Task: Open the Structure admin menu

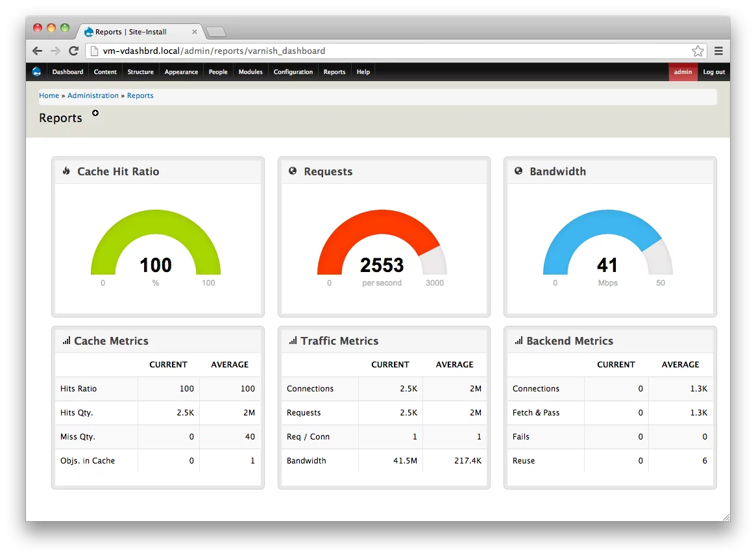Action: (140, 72)
